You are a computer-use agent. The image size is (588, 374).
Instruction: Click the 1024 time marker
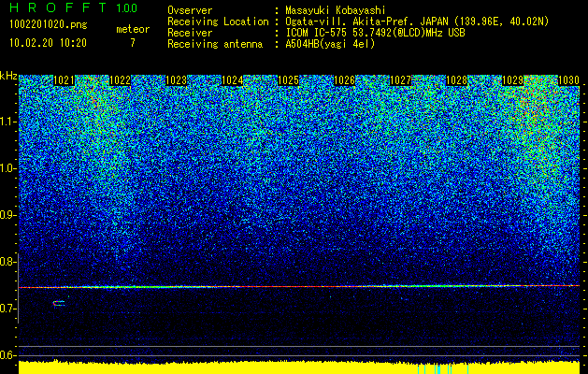click(233, 80)
